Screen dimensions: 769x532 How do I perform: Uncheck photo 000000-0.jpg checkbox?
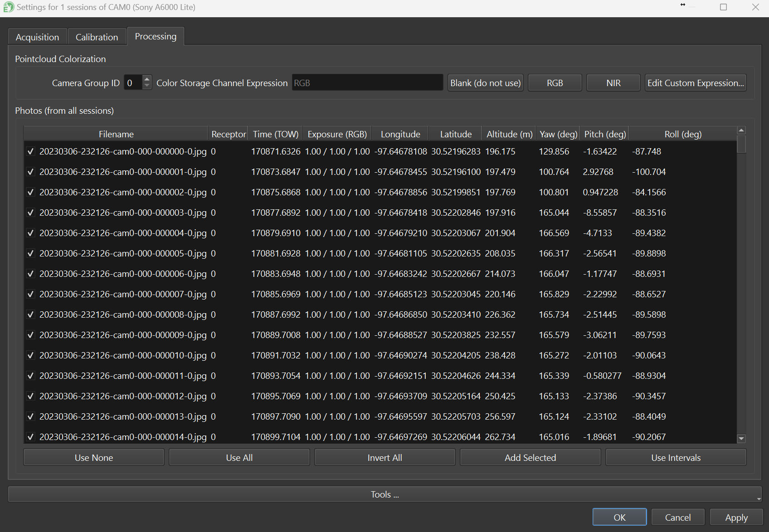pyautogui.click(x=30, y=151)
